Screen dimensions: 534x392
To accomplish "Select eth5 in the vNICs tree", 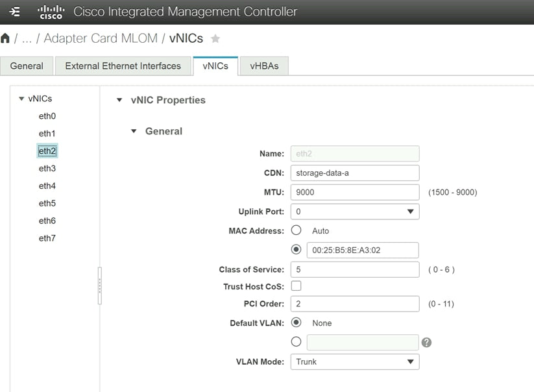I will coord(47,203).
